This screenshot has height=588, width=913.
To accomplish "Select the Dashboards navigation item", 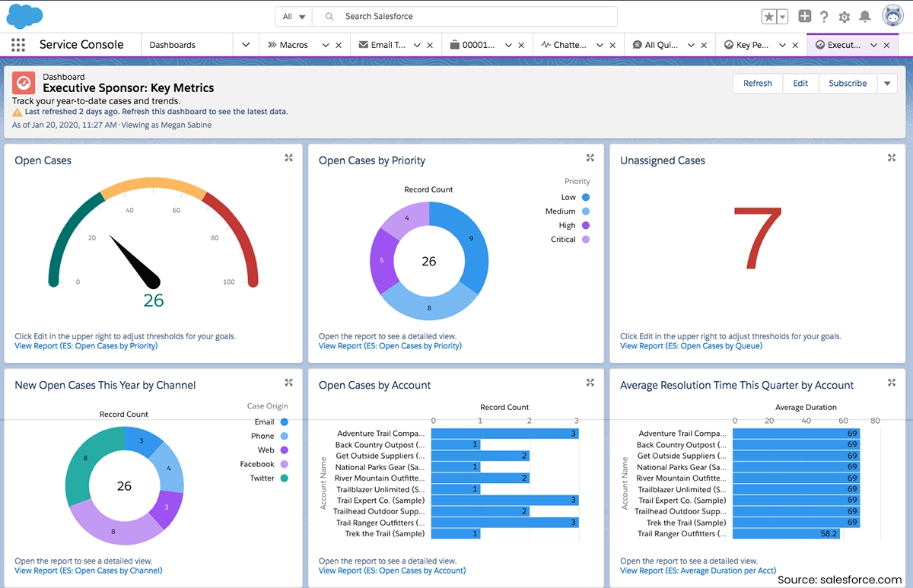I will pyautogui.click(x=173, y=45).
